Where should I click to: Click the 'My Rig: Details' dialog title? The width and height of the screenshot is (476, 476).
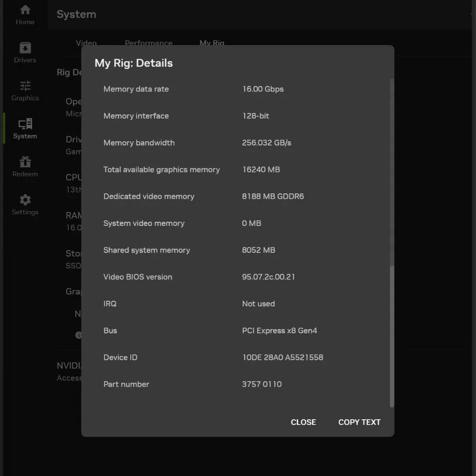134,63
